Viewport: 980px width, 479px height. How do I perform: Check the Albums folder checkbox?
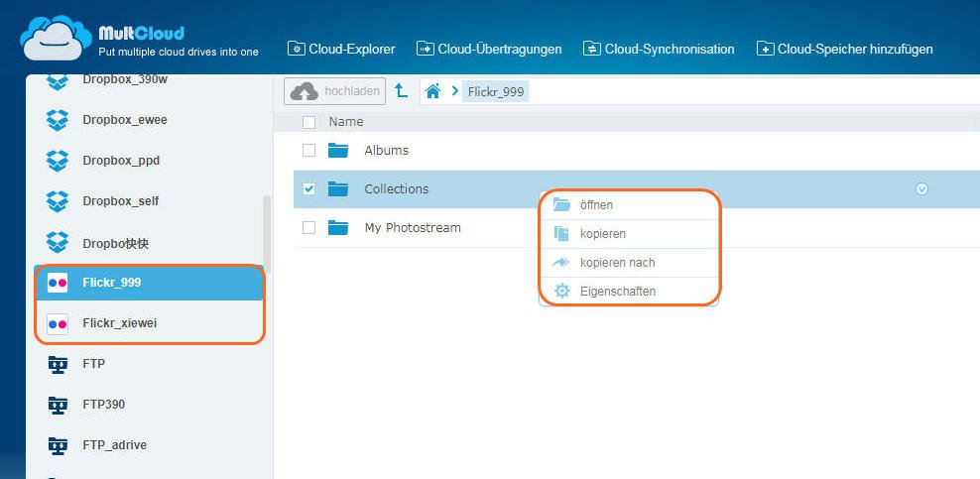pos(308,151)
